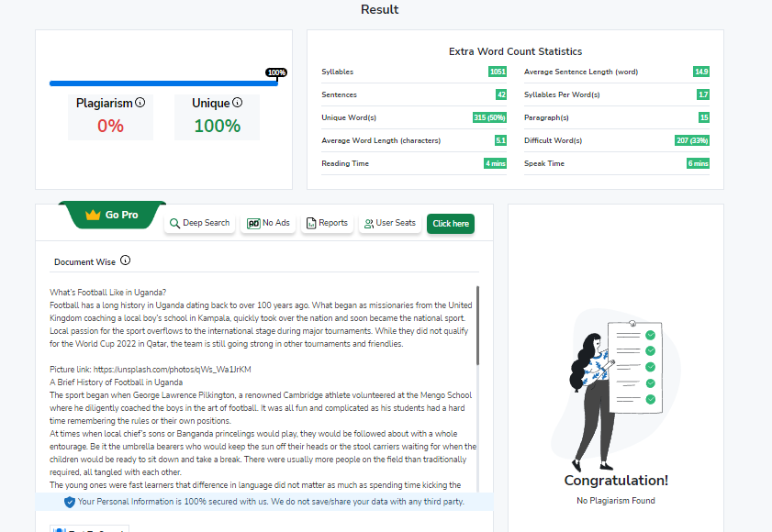Image resolution: width=772 pixels, height=532 pixels.
Task: Click the 100% unique score
Action: coord(217,126)
